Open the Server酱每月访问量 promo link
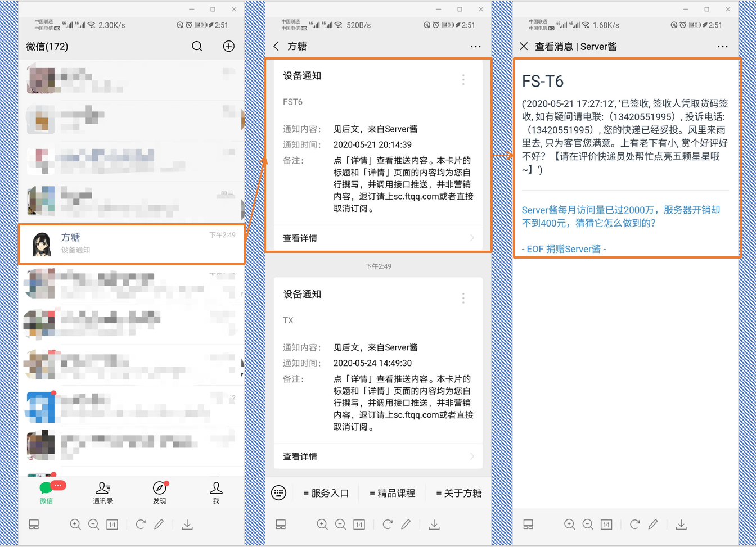Screen dimensions: 756x547 pos(621,216)
